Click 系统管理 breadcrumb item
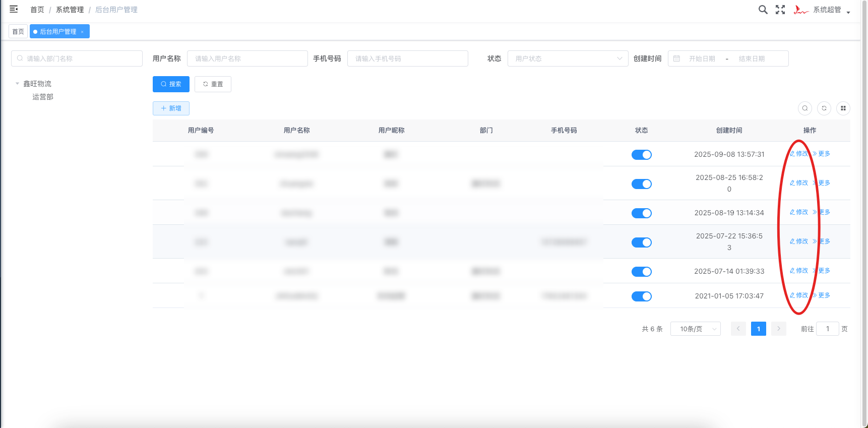Viewport: 868px width, 428px height. click(x=70, y=10)
